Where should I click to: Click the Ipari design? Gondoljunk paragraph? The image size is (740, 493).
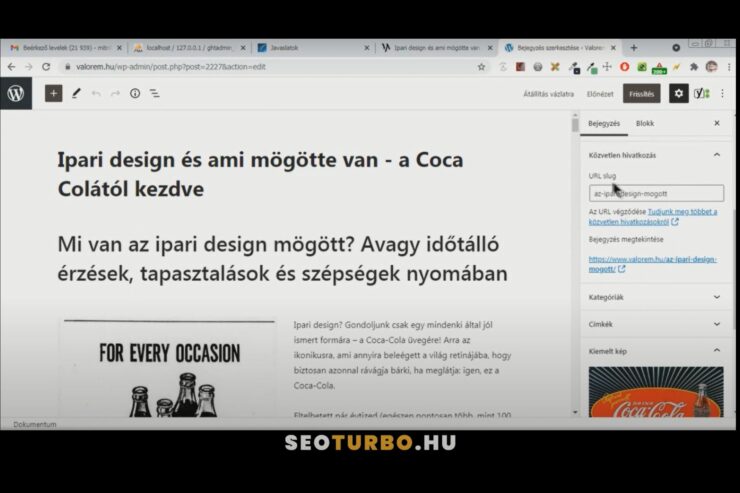pyautogui.click(x=402, y=355)
